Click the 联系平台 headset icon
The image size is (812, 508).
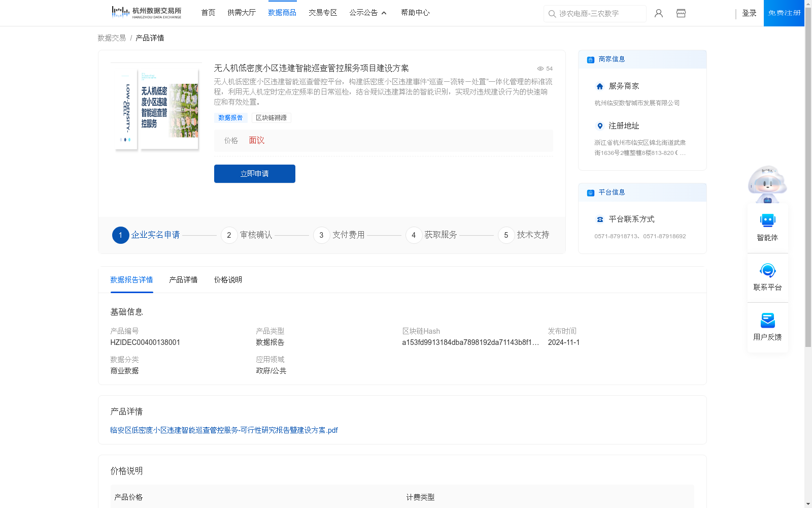[768, 270]
